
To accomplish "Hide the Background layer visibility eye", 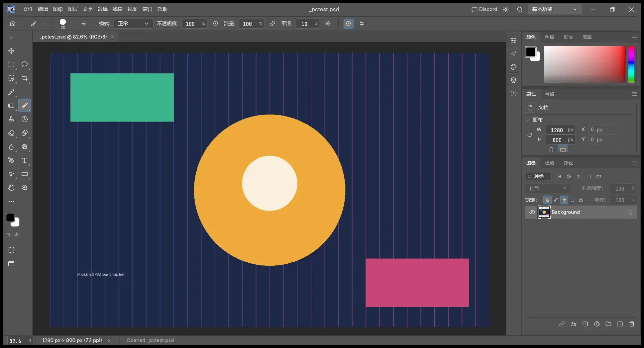I will (x=532, y=212).
